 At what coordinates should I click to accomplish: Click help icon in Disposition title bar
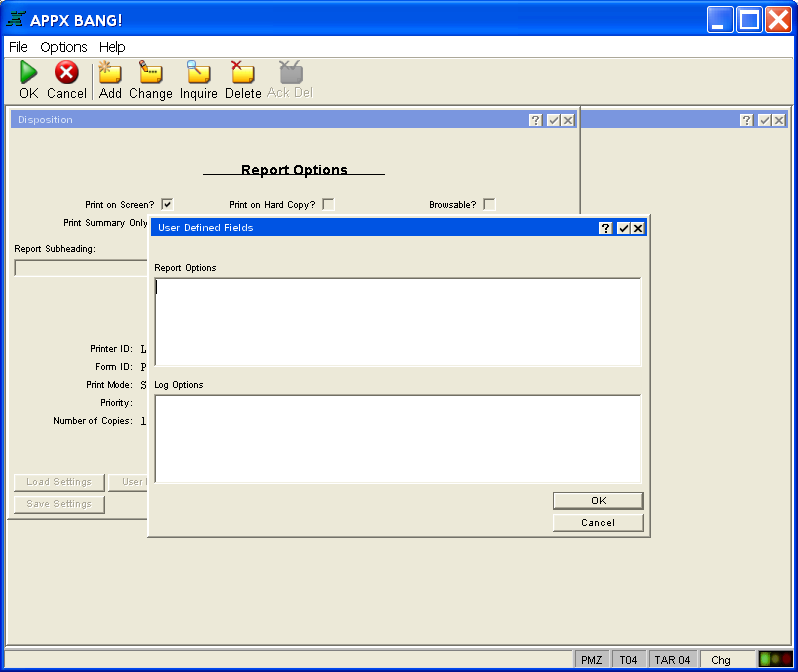tap(536, 120)
